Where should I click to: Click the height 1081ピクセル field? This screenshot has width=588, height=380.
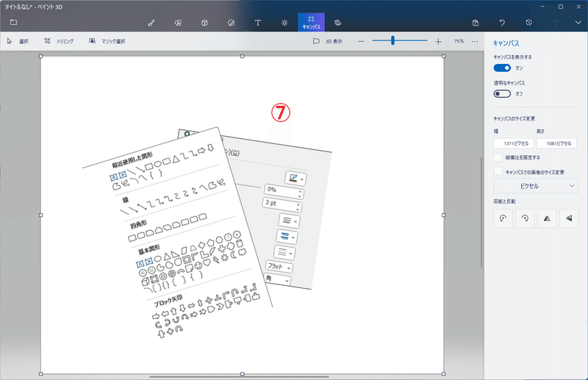pos(556,143)
